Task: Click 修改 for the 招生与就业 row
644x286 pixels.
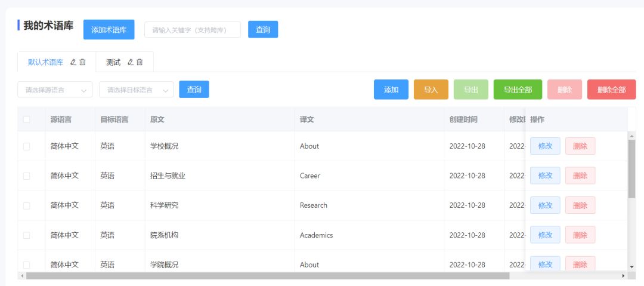Action: tap(545, 176)
